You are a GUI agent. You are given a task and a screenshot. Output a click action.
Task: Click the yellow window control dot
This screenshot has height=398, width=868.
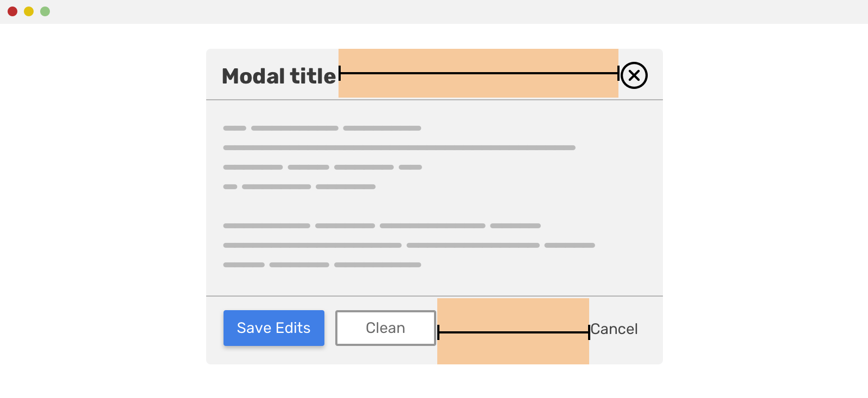(29, 11)
